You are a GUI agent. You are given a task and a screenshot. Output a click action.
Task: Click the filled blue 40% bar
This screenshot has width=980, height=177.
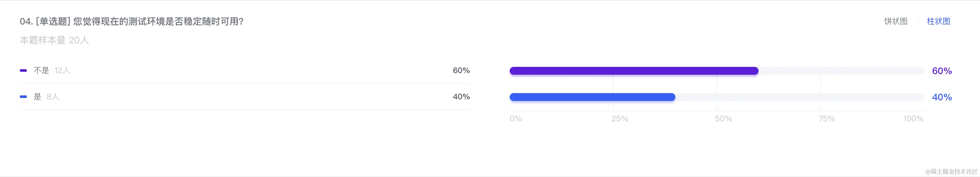[592, 97]
